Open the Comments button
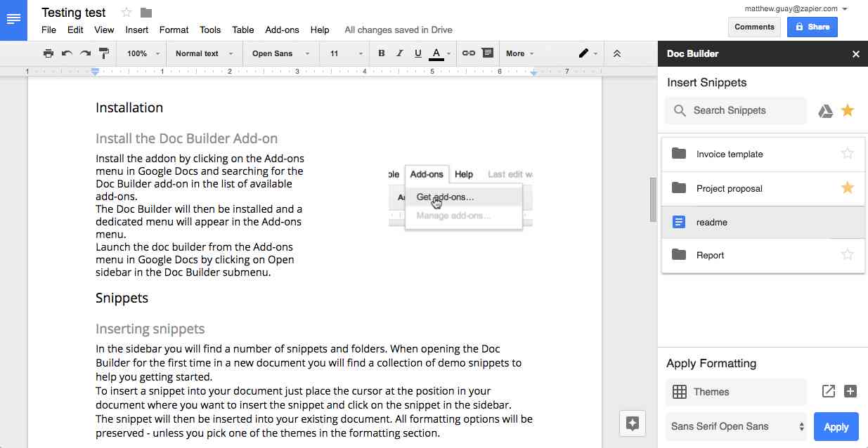Image resolution: width=868 pixels, height=448 pixels. 754,27
